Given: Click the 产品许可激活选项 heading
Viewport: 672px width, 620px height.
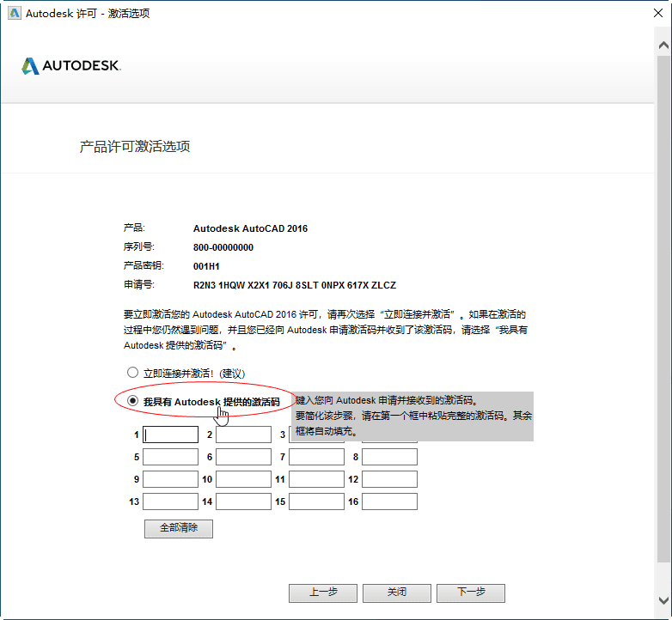Looking at the screenshot, I should point(135,147).
